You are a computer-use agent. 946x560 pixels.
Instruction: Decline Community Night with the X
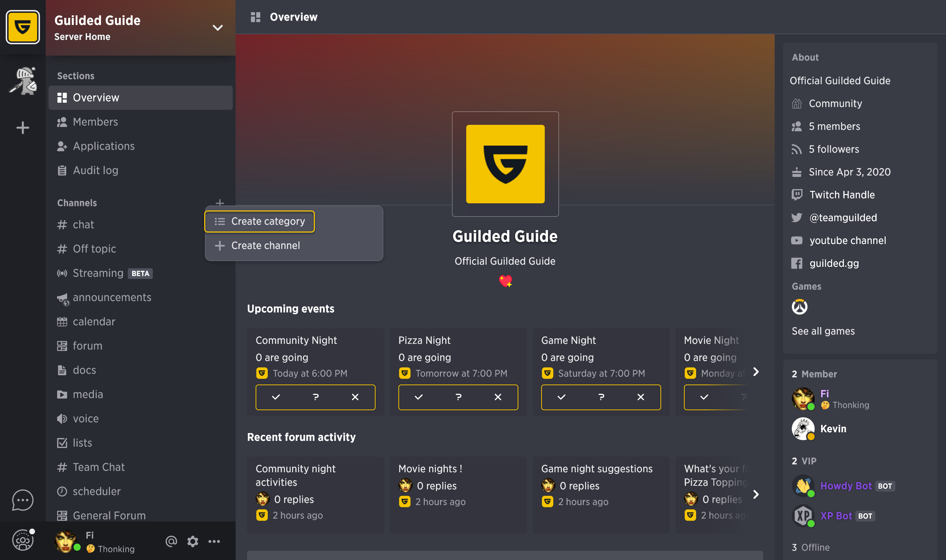[355, 397]
